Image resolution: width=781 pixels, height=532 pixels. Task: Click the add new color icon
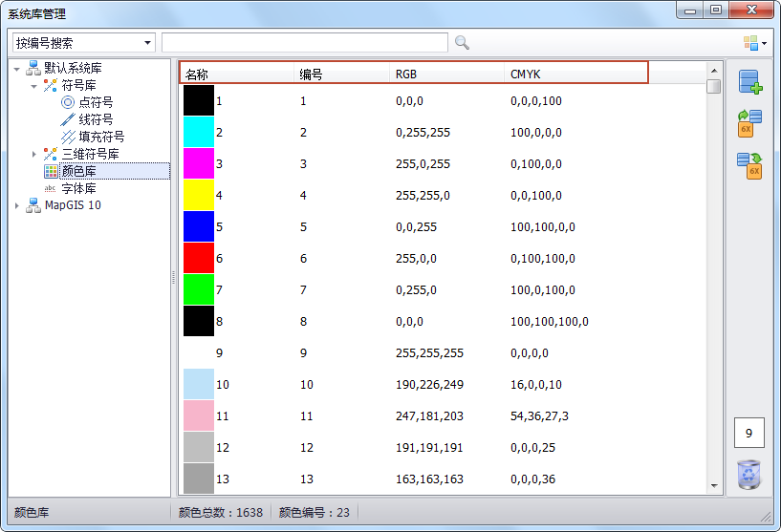pos(749,82)
